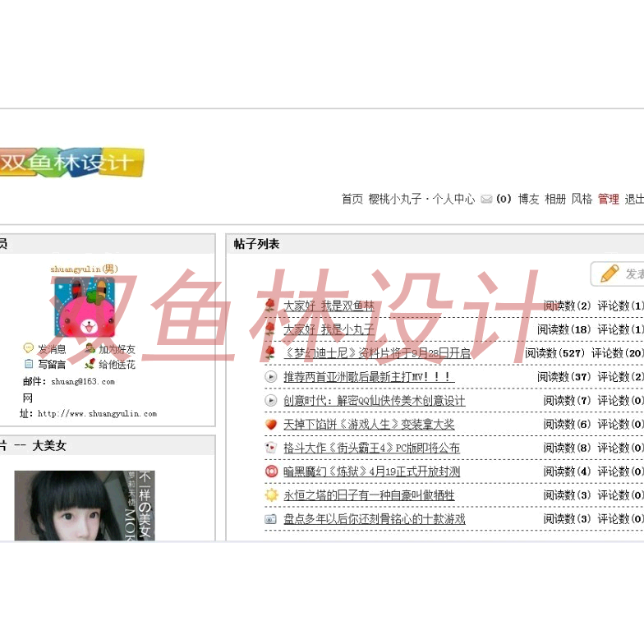Viewport: 644px width, 644px height.
Task: Open post 永恒之塔的日子有一种自豪叫做牺牲
Action: (x=369, y=495)
